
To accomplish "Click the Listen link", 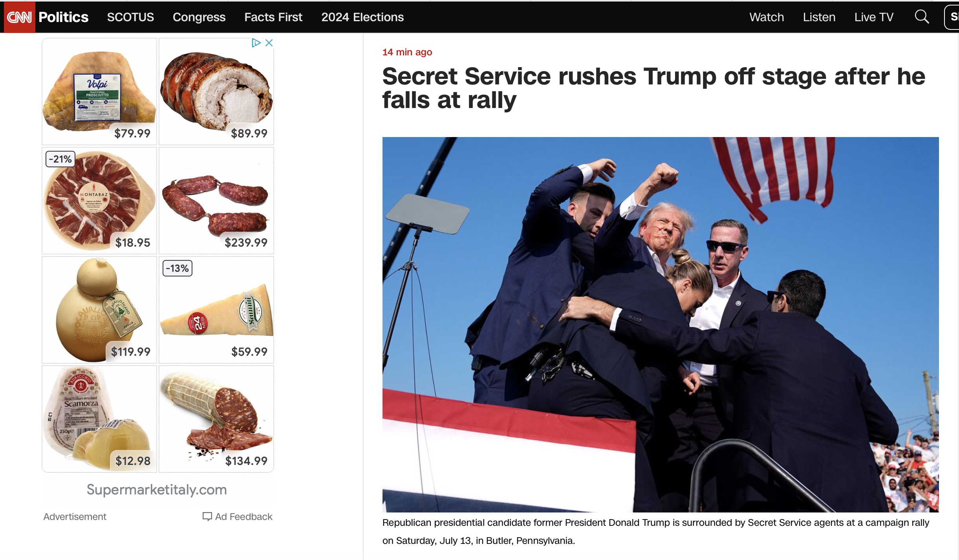I will [819, 17].
